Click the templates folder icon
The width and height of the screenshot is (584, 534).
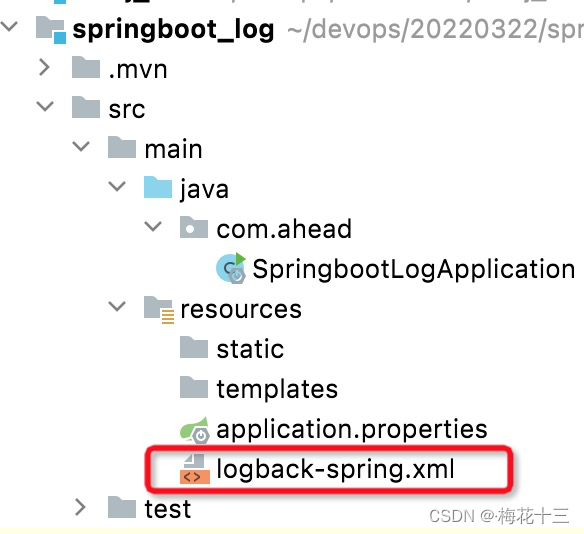pyautogui.click(x=194, y=387)
